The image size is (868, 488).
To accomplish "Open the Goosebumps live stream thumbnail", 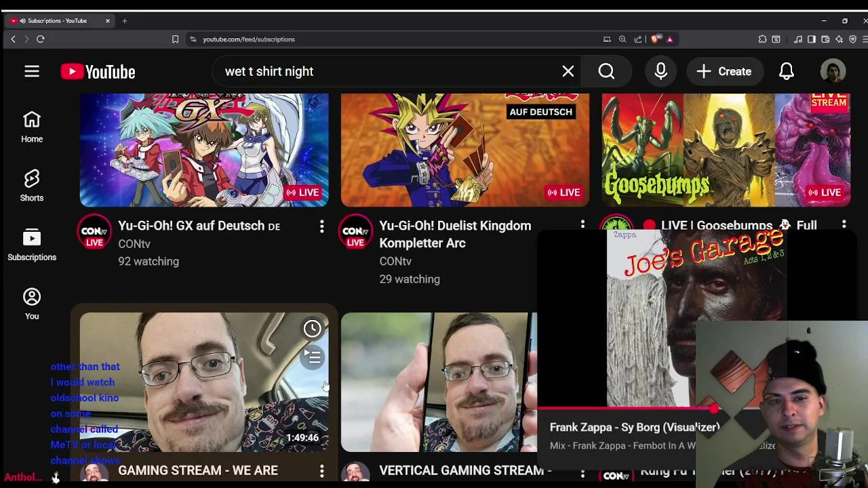I will (x=726, y=150).
